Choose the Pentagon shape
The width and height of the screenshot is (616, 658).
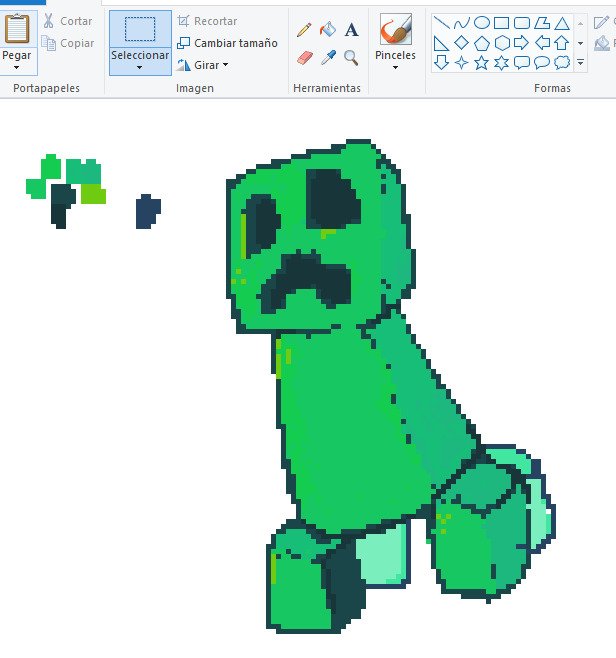click(x=482, y=43)
